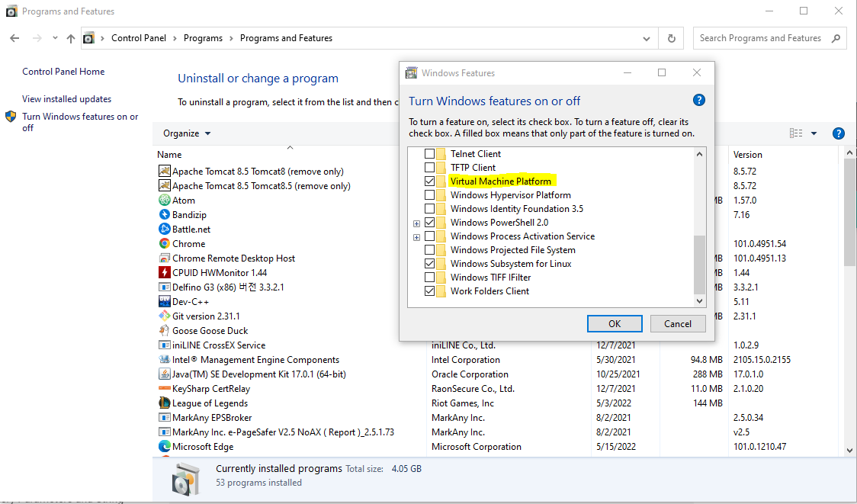Expand Windows Process Activation Service node
The height and width of the screenshot is (504, 857).
click(x=416, y=236)
